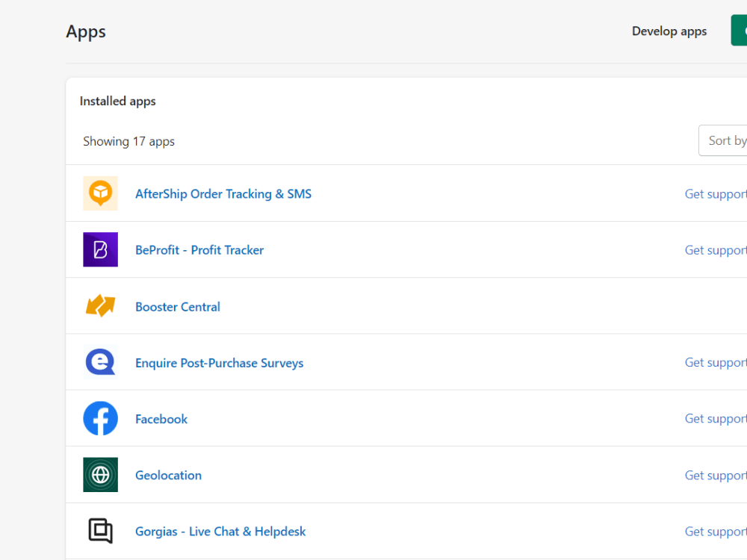Get support for Facebook app
This screenshot has height=560, width=747.
(x=716, y=419)
